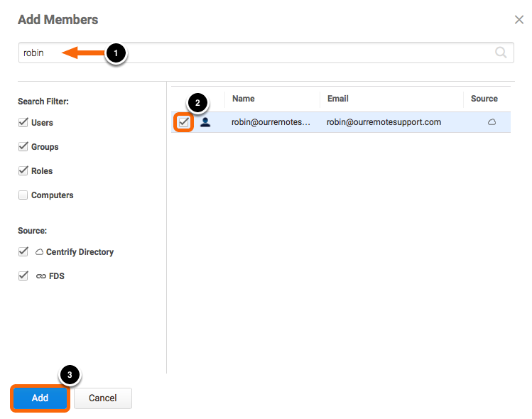Uncheck robin's row selection checkbox

click(x=183, y=122)
